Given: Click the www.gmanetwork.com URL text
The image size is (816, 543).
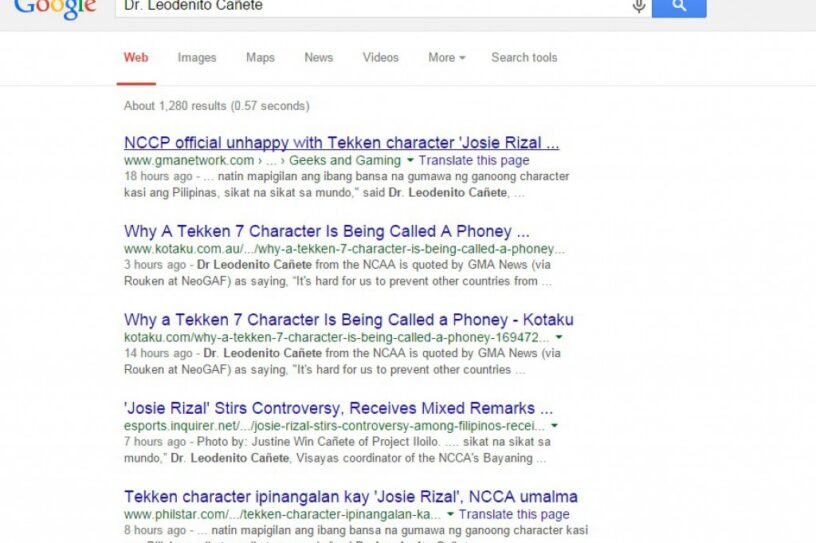Looking at the screenshot, I should pyautogui.click(x=189, y=160).
